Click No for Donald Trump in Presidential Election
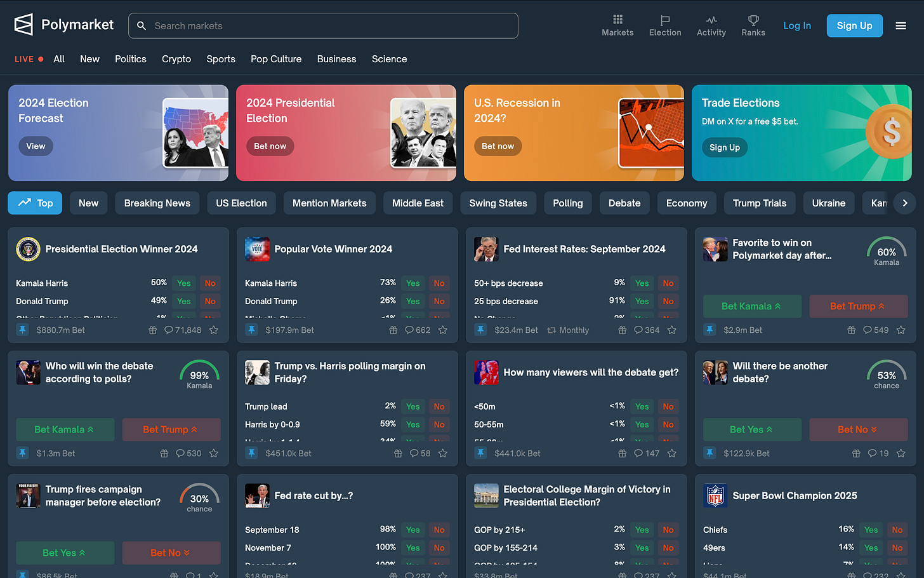 coord(210,301)
